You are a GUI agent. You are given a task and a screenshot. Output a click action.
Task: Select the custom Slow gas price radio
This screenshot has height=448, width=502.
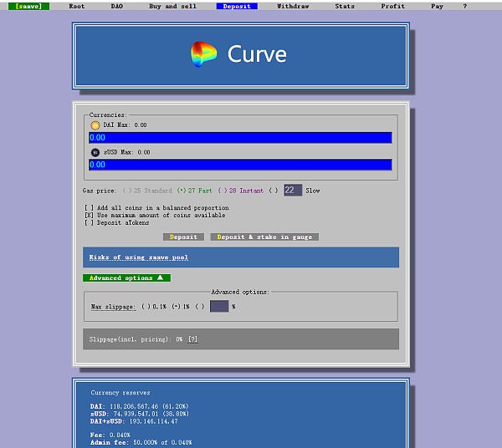coord(273,191)
